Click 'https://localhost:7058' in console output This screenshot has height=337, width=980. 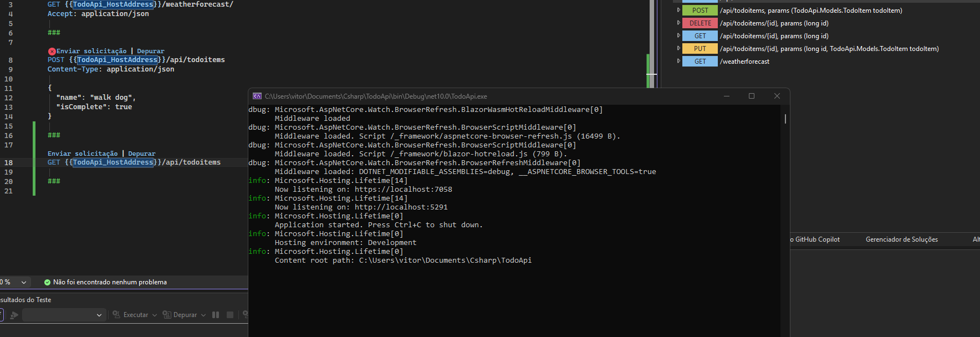[x=404, y=190]
